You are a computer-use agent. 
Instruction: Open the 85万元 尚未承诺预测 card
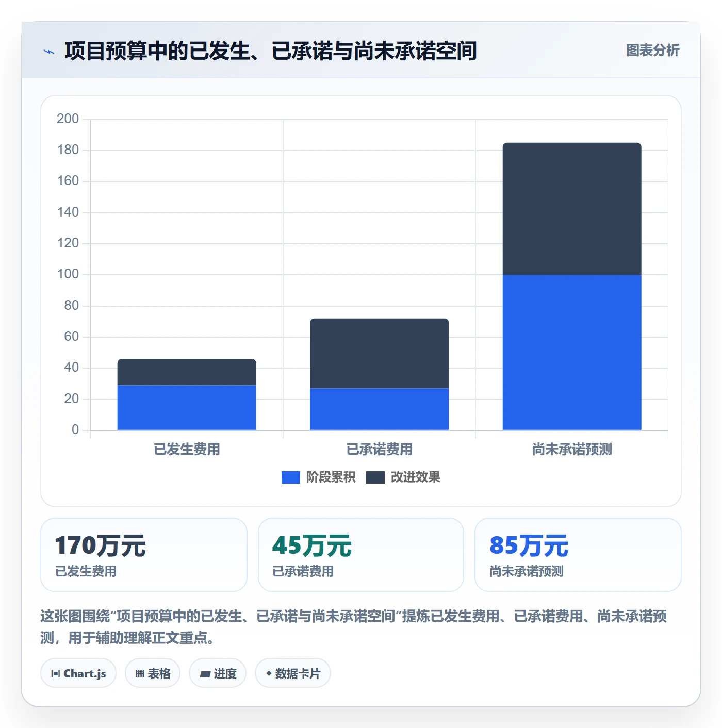tap(578, 555)
